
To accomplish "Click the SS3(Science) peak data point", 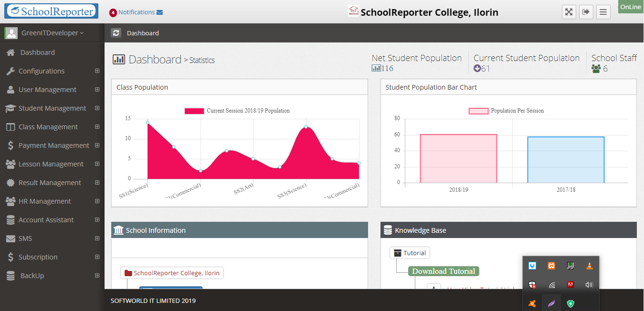I will pyautogui.click(x=306, y=127).
